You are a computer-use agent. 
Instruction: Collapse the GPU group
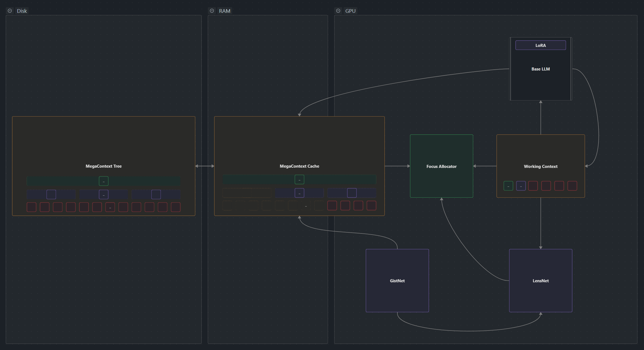pos(338,11)
